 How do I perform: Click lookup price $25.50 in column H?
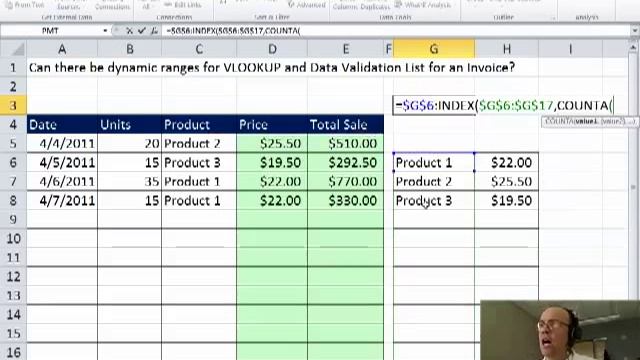(507, 182)
